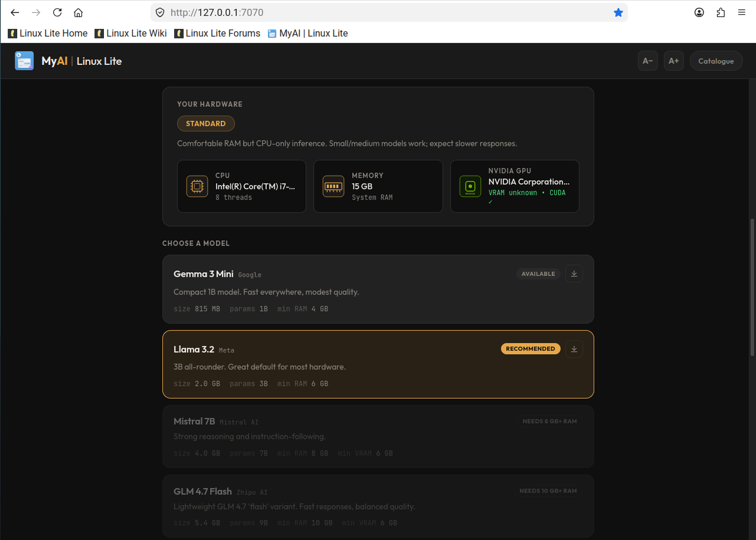
Task: Increase font size with A+ button
Action: pos(674,61)
